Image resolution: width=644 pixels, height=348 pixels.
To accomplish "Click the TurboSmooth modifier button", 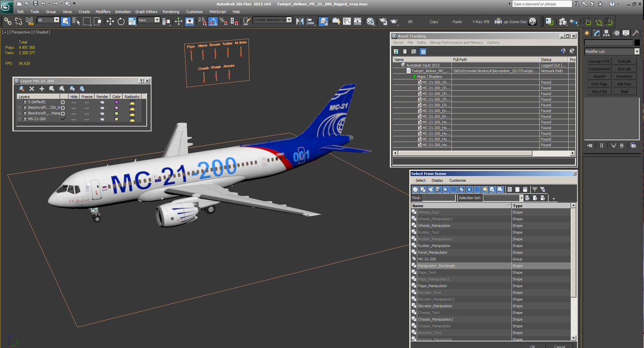I will (599, 69).
